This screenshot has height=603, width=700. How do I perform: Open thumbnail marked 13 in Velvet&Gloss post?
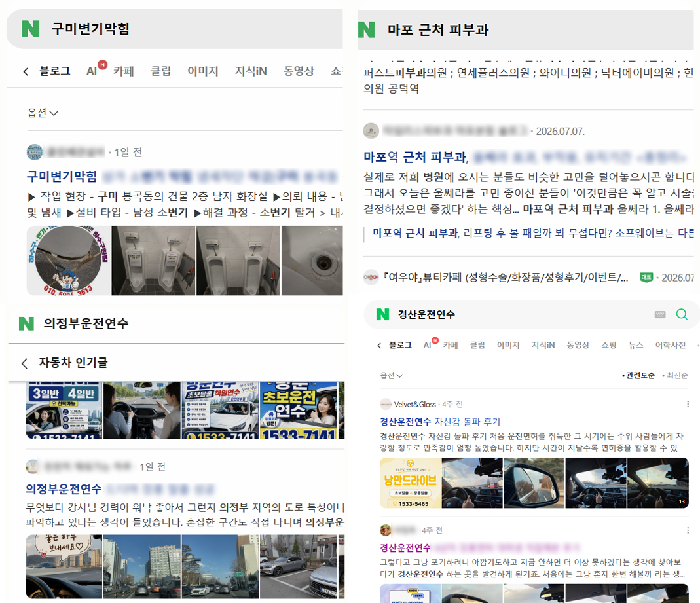point(657,483)
